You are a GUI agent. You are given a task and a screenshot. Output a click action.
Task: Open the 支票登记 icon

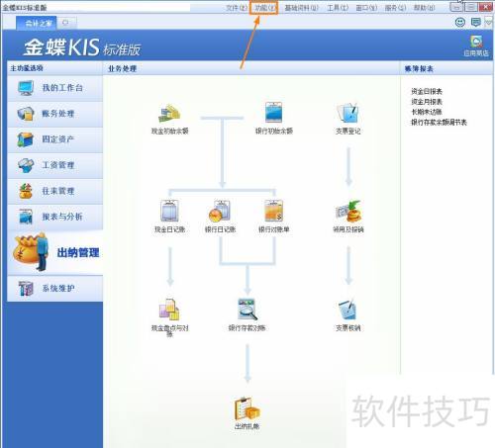[347, 113]
